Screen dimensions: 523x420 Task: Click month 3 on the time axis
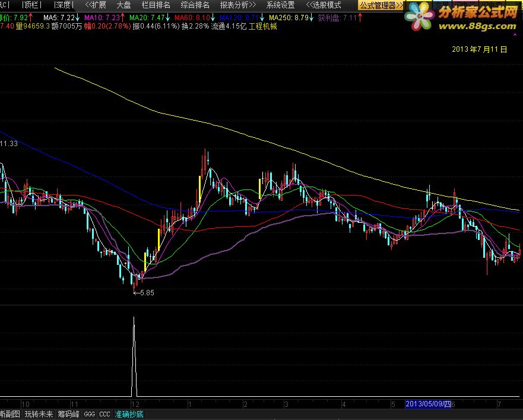[286, 405]
